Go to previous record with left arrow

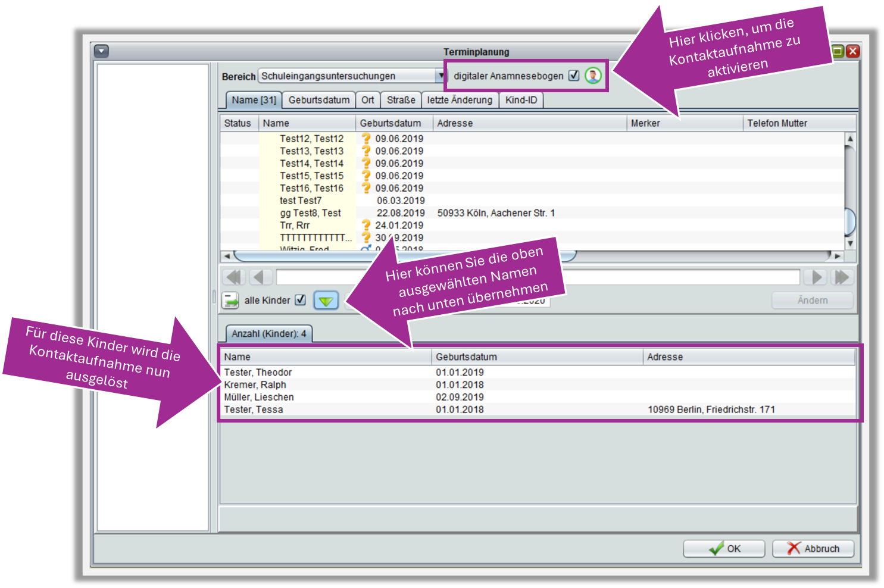[x=260, y=277]
